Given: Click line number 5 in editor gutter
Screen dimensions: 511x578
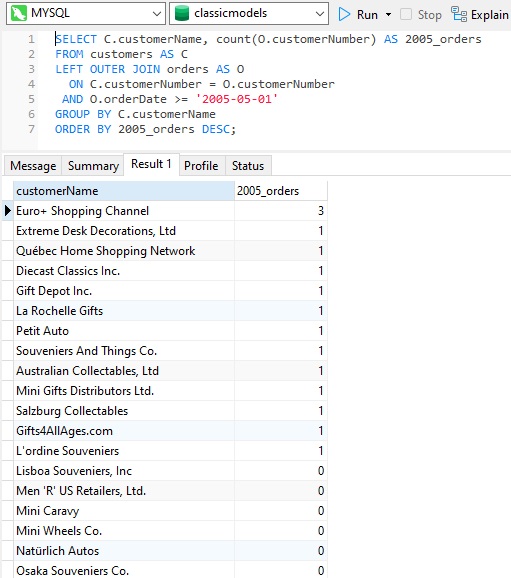Looking at the screenshot, I should point(31,99).
